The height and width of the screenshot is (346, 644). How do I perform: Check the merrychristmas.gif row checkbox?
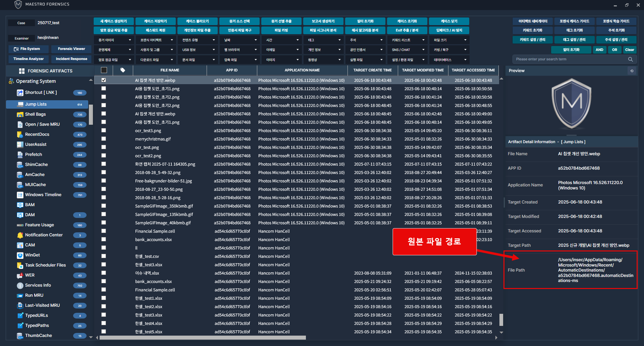pos(104,139)
